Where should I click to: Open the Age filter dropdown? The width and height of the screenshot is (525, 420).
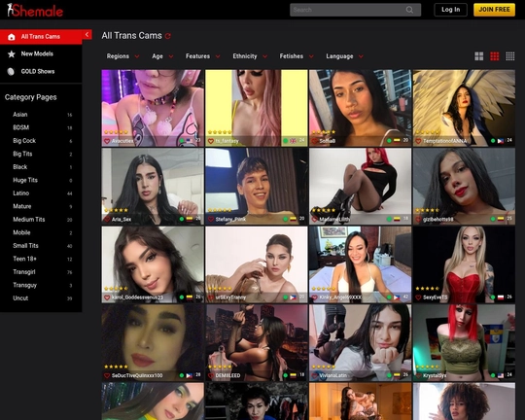162,56
